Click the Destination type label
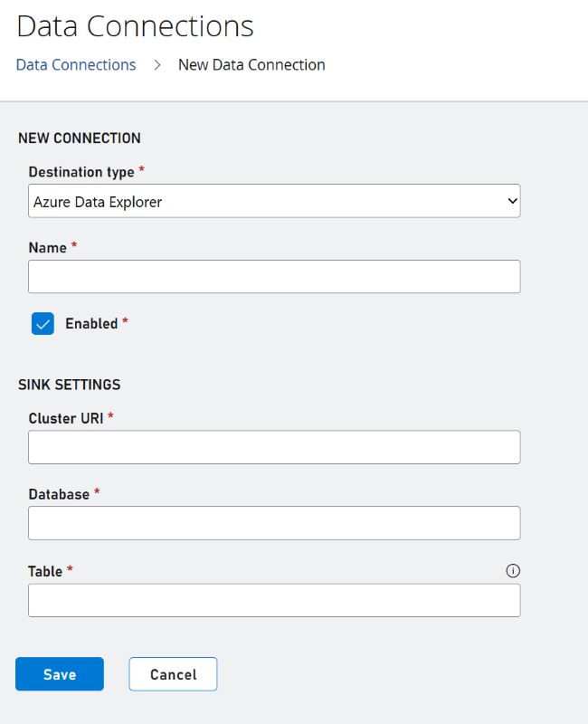 [81, 172]
